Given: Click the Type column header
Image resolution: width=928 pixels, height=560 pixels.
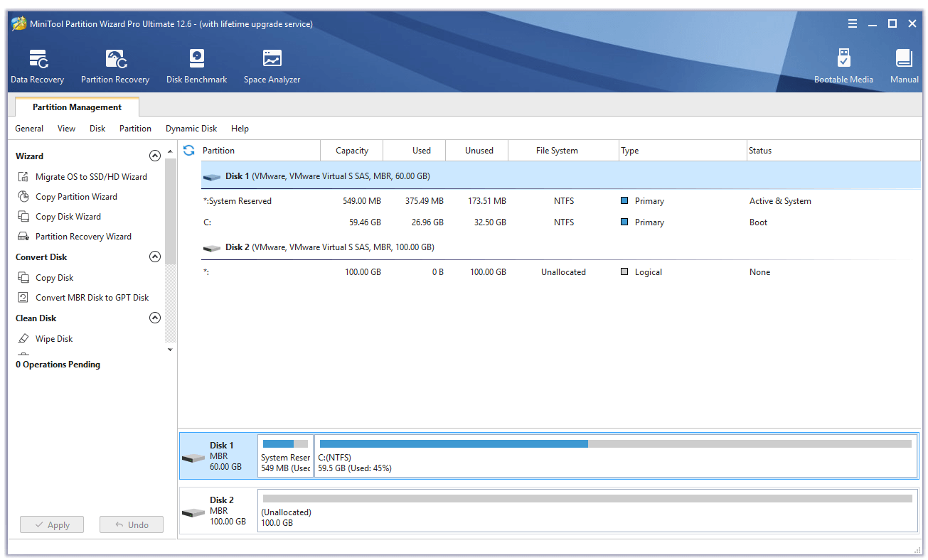Looking at the screenshot, I should pos(682,151).
